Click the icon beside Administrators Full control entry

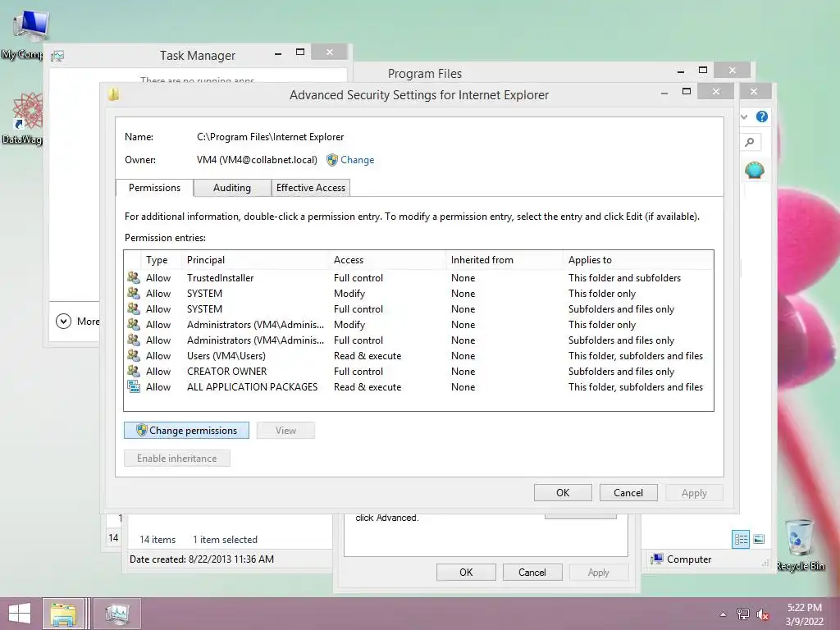[134, 340]
